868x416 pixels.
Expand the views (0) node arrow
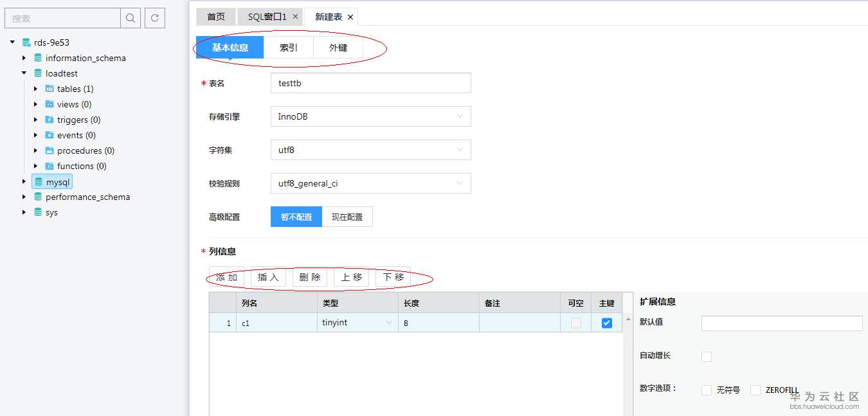click(x=35, y=104)
